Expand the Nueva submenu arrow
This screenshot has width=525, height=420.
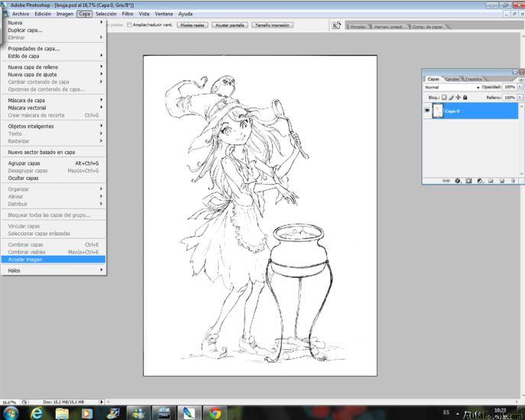tap(101, 22)
